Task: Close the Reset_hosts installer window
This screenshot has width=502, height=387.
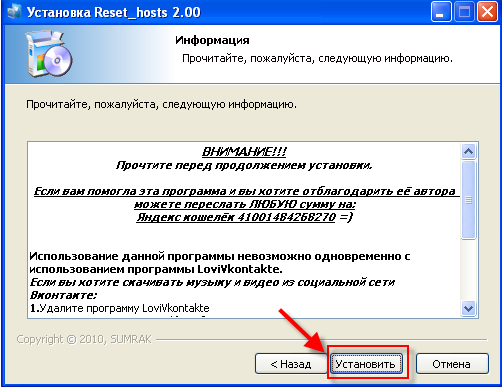Action: (x=487, y=12)
